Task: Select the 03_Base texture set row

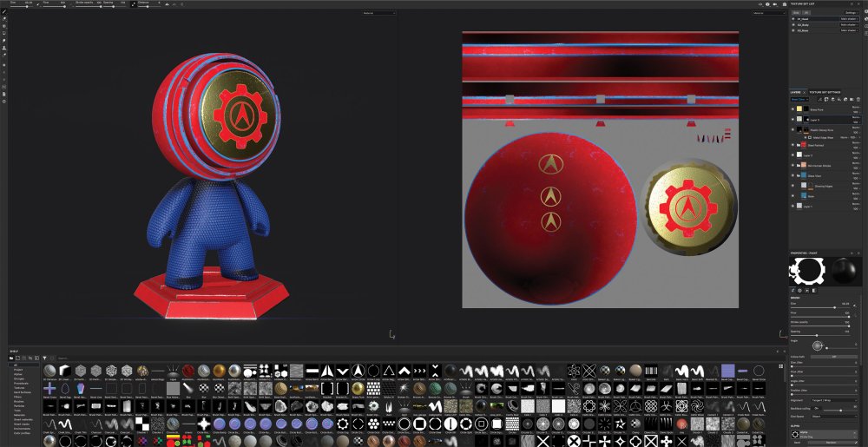Action: [x=825, y=30]
